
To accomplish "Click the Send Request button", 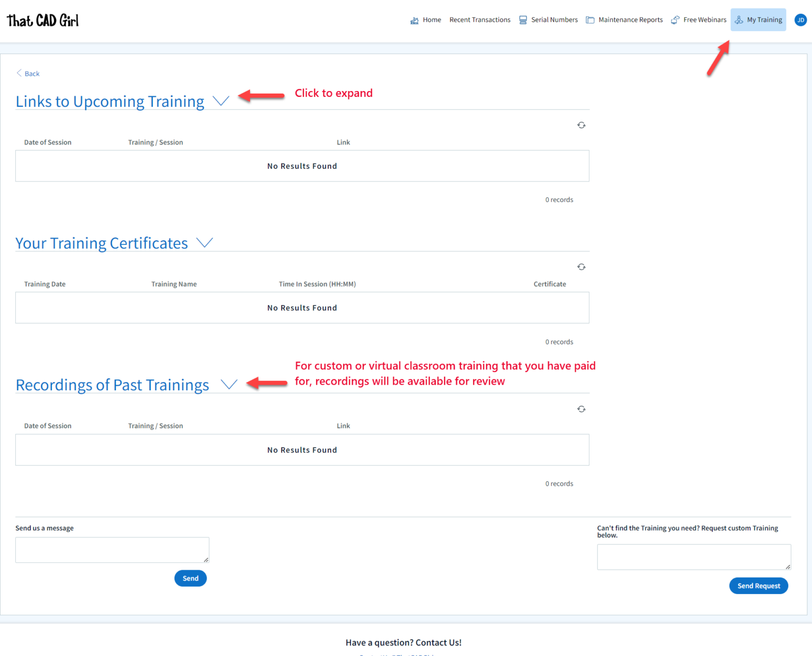I will 759,586.
